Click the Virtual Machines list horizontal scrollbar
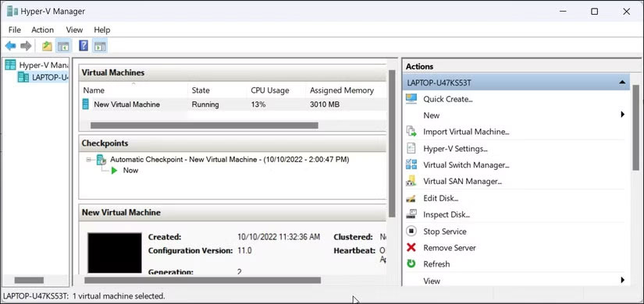 [x=204, y=125]
